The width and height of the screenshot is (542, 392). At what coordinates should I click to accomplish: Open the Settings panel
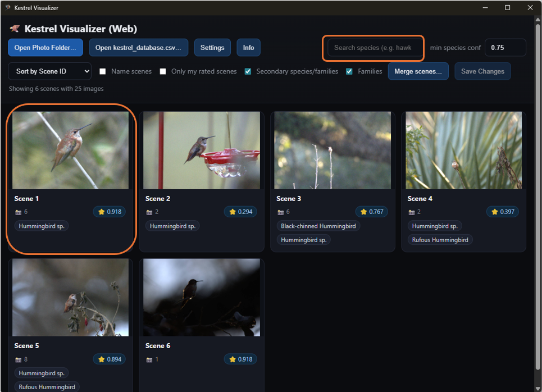[x=212, y=47]
